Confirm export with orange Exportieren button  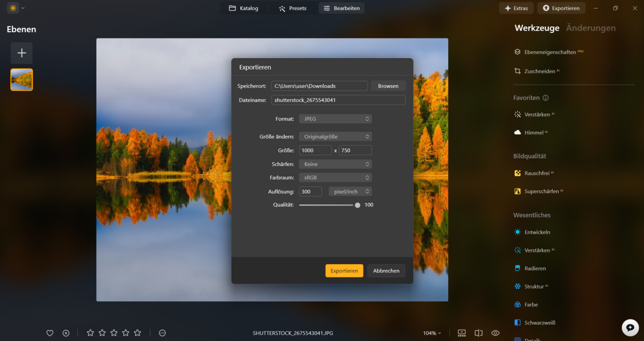tap(344, 271)
